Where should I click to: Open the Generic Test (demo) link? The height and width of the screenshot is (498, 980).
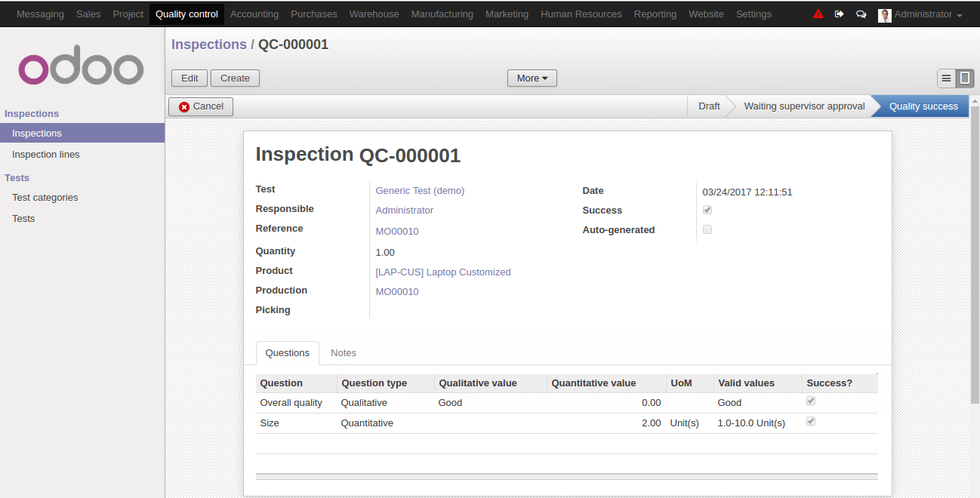click(x=420, y=191)
